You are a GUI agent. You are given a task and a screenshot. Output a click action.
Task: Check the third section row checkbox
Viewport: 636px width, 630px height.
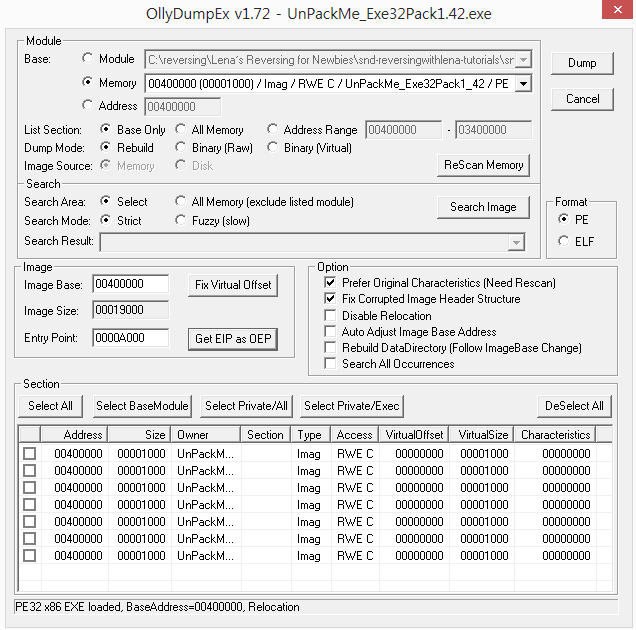[30, 488]
